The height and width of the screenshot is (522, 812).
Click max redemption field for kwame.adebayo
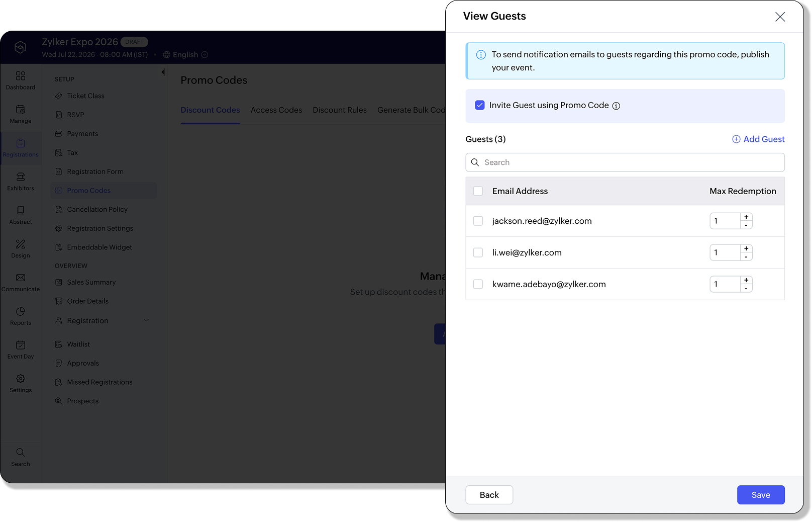click(725, 284)
